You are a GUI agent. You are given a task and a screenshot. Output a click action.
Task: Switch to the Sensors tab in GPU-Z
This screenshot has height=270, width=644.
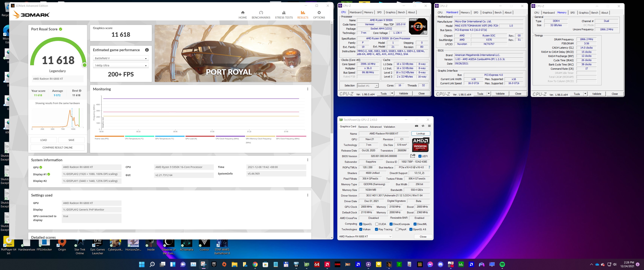coord(363,127)
